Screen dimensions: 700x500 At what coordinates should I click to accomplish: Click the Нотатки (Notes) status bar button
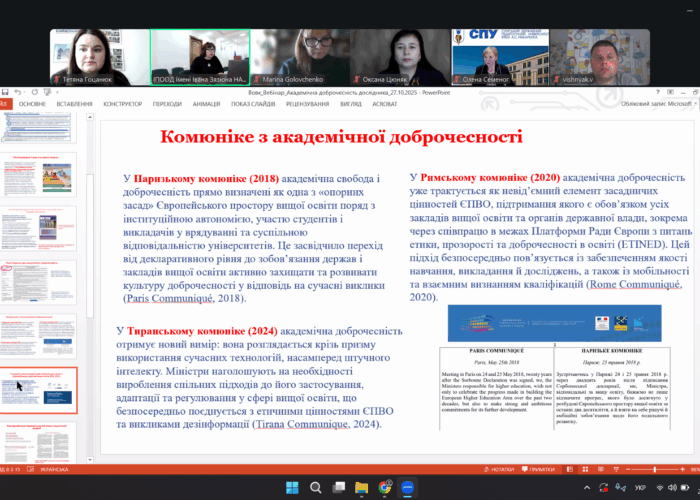click(x=504, y=469)
